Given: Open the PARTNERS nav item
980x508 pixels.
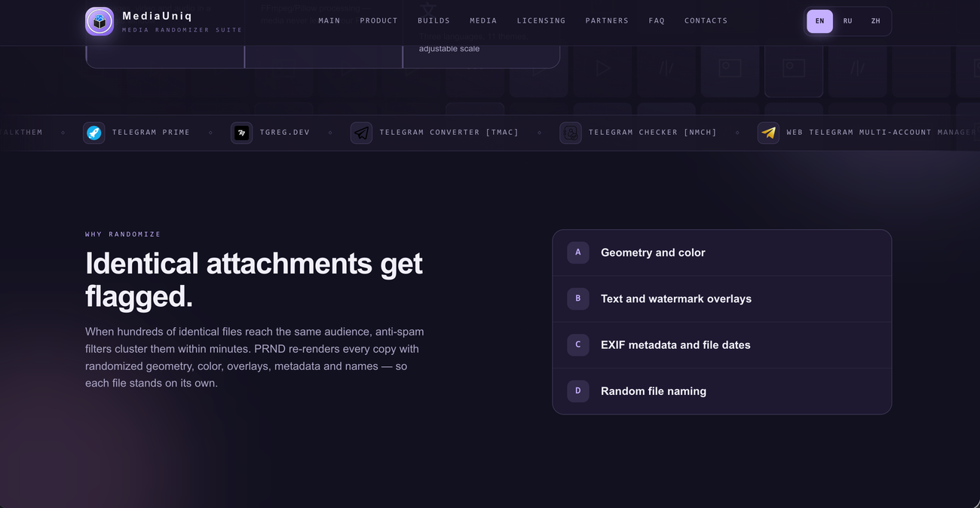Looking at the screenshot, I should point(607,21).
